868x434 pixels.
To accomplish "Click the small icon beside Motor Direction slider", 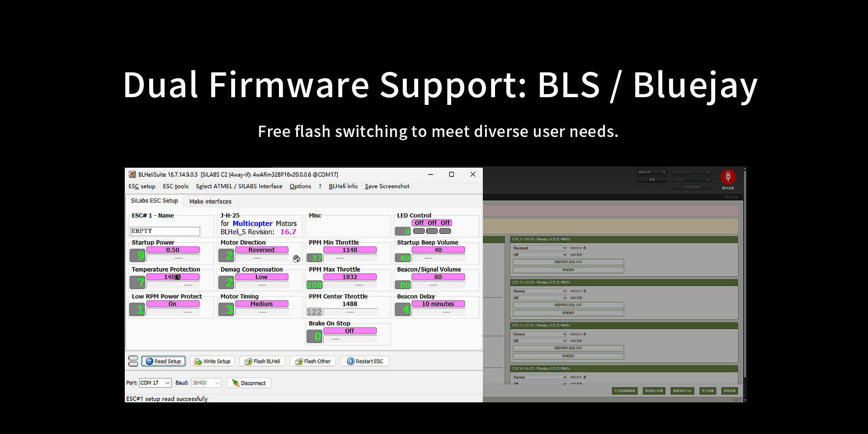I will [297, 259].
